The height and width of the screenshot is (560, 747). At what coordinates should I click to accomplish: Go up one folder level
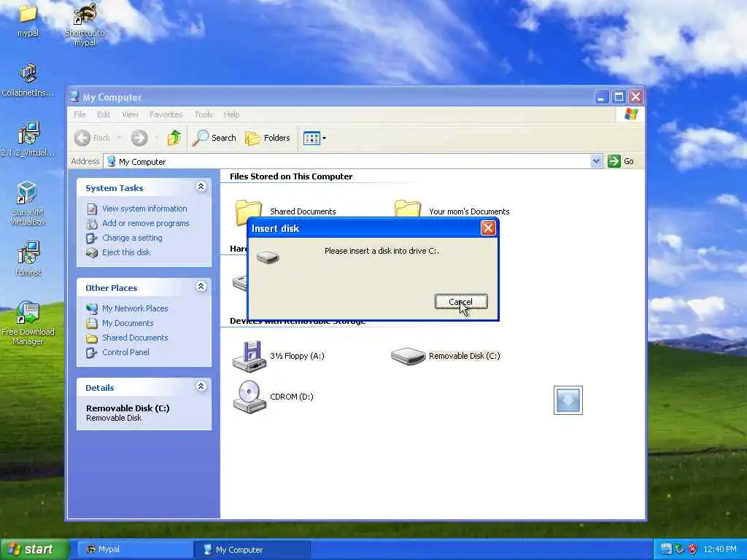coord(174,138)
